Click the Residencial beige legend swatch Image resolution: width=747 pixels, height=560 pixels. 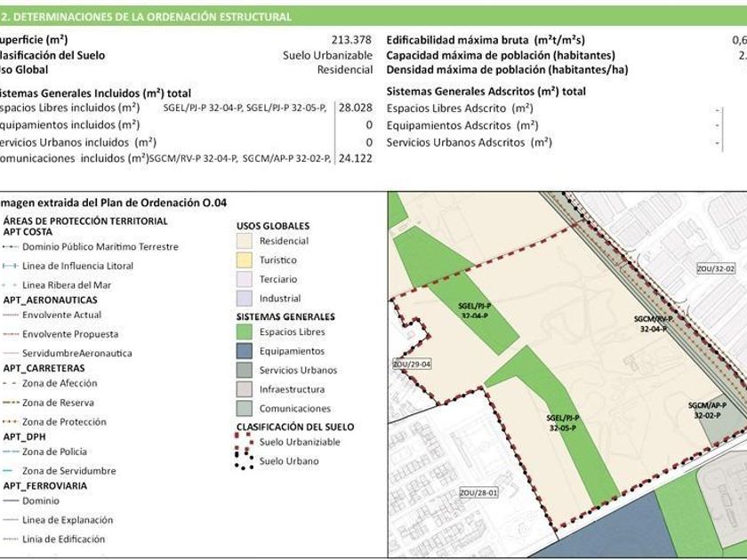pyautogui.click(x=245, y=241)
